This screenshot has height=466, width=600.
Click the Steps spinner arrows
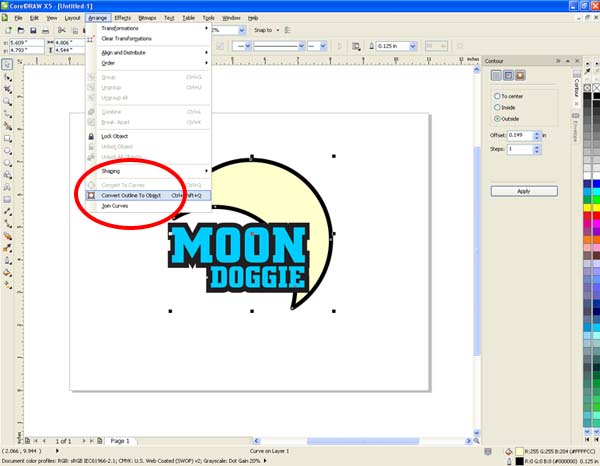click(537, 149)
